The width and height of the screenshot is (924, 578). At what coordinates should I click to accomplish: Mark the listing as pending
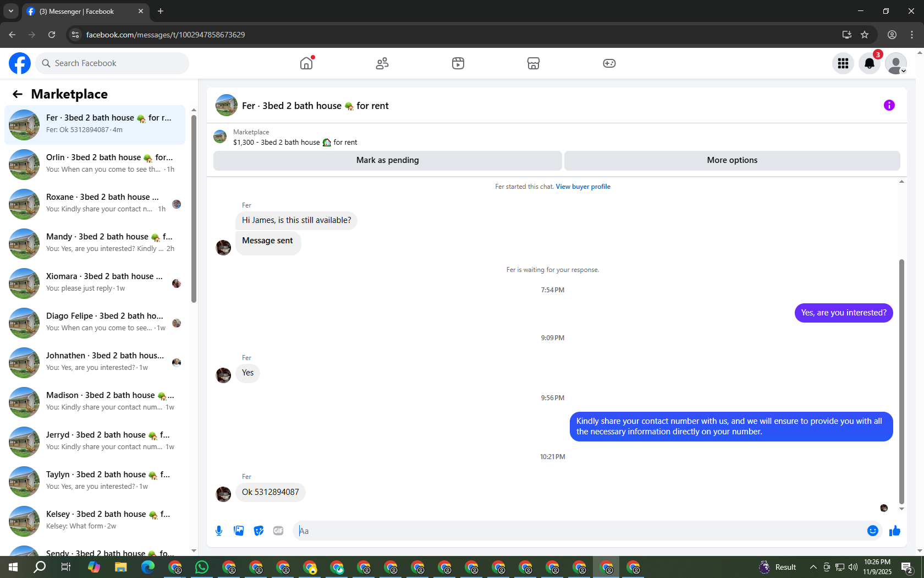click(x=388, y=160)
